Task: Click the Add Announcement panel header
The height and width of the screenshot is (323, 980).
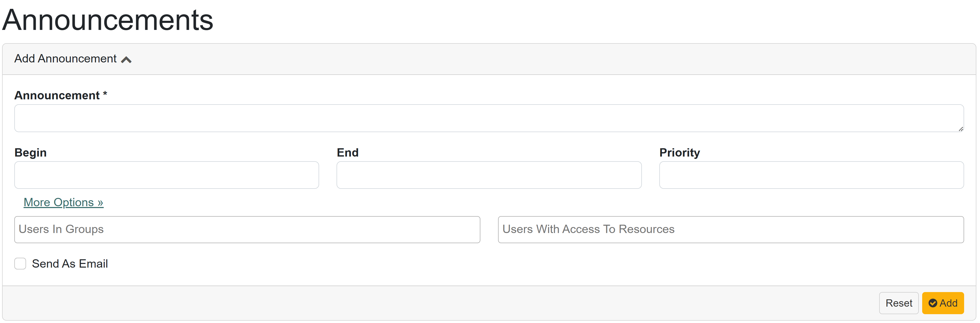Action: coord(65,59)
